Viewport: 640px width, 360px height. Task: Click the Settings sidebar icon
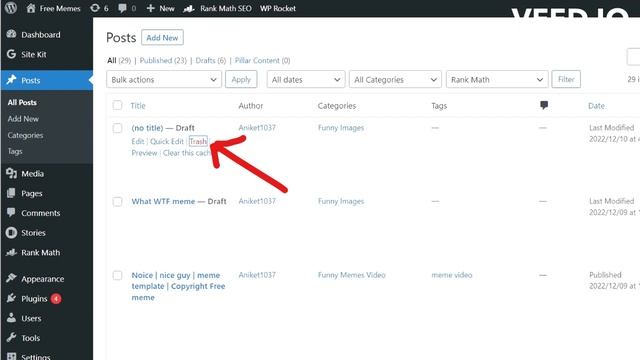[11, 356]
